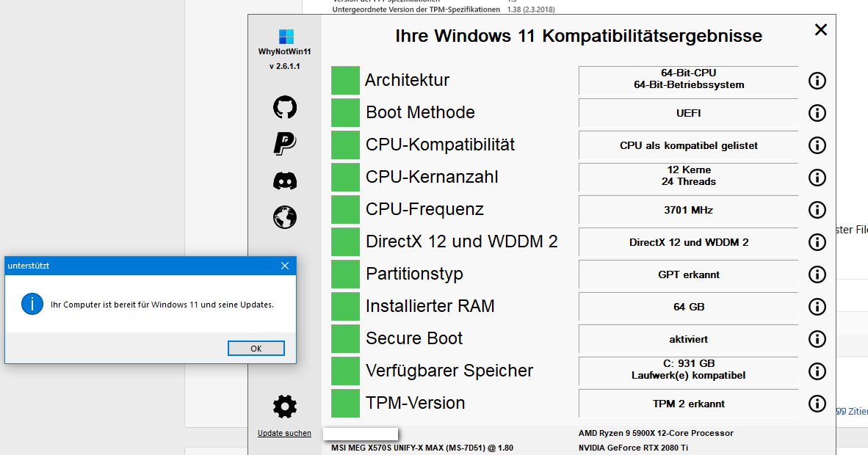The image size is (868, 455).
Task: Show info for Verfügbarer Speicher row
Action: (817, 371)
